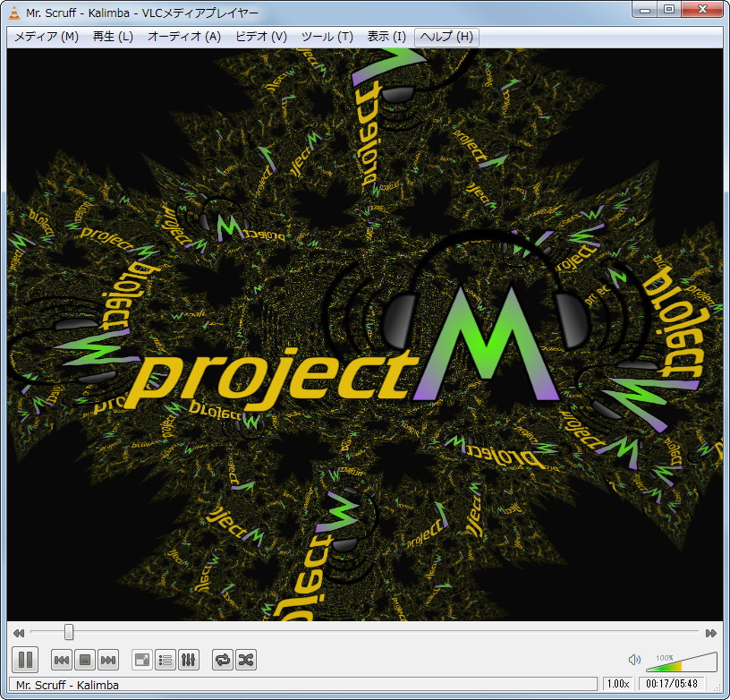Viewport: 730px width, 700px height.
Task: Open the ヘルプ menu
Action: pos(446,37)
